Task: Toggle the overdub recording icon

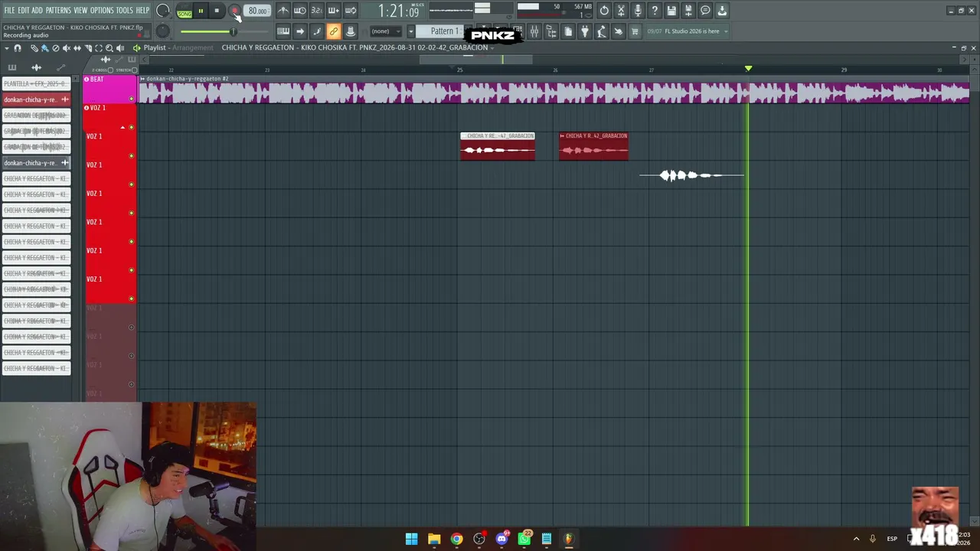Action: click(333, 11)
